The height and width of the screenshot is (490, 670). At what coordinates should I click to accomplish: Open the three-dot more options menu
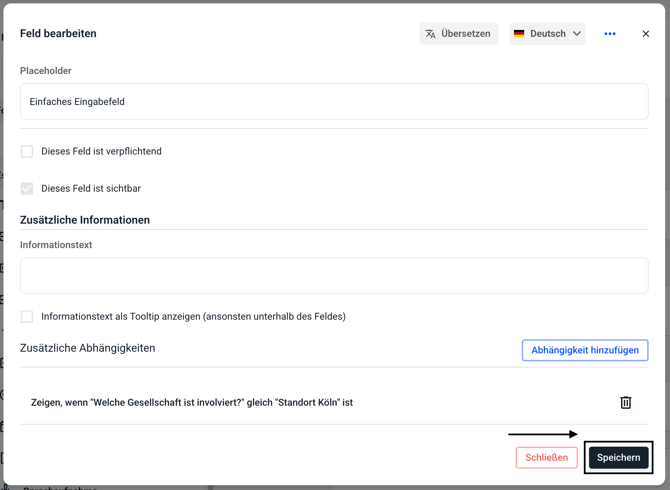click(x=610, y=34)
